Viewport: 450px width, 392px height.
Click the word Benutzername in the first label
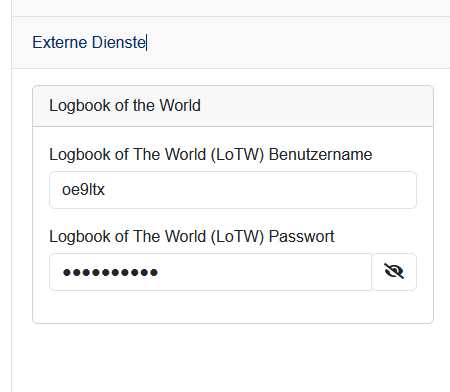pyautogui.click(x=320, y=155)
